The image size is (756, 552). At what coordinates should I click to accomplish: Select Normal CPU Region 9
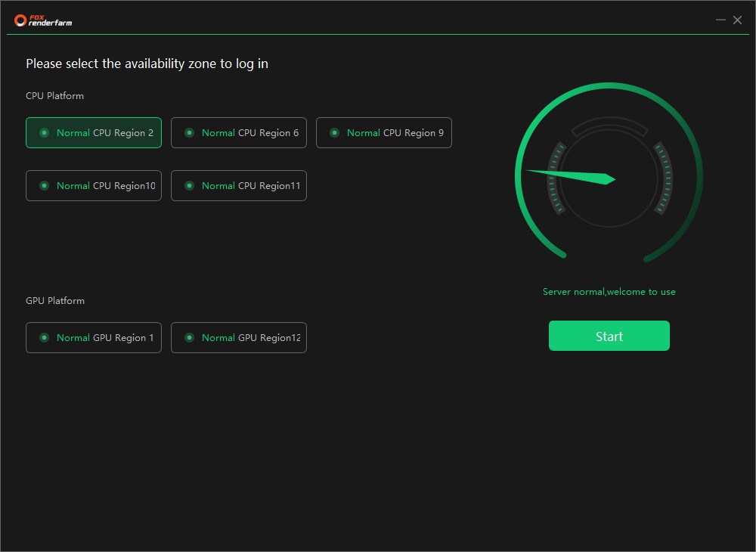[x=384, y=132]
